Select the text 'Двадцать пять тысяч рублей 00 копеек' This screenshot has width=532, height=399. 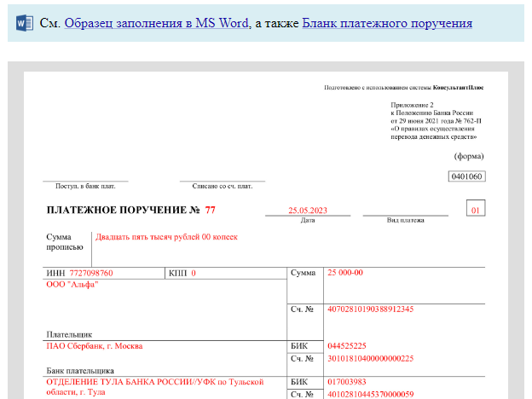click(x=166, y=237)
